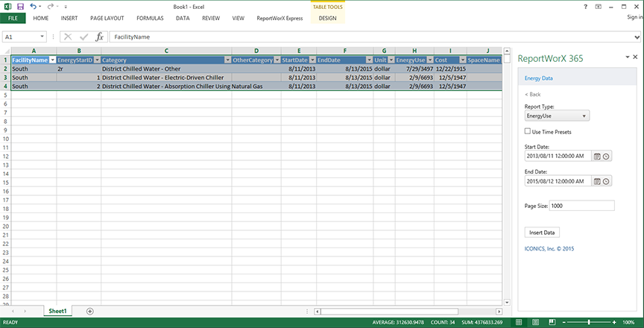Open the Category column filter dropdown
Viewport: 644px width, 328px height.
tap(226, 60)
